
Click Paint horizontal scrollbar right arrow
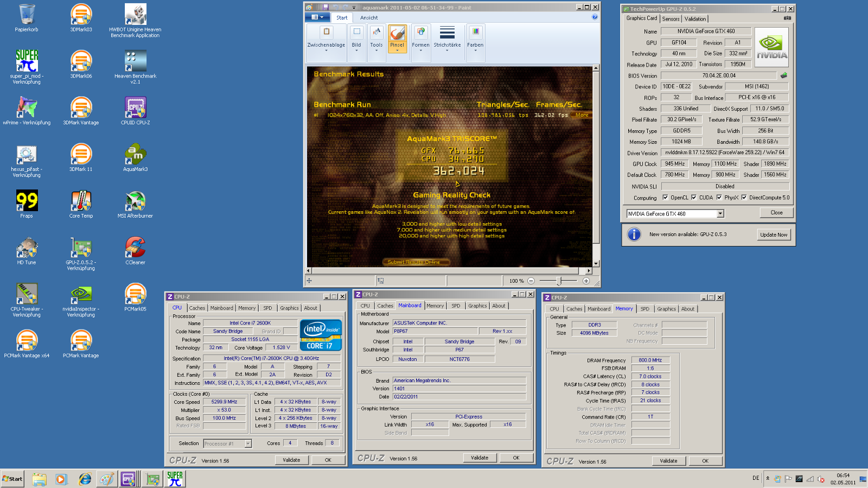coord(589,270)
